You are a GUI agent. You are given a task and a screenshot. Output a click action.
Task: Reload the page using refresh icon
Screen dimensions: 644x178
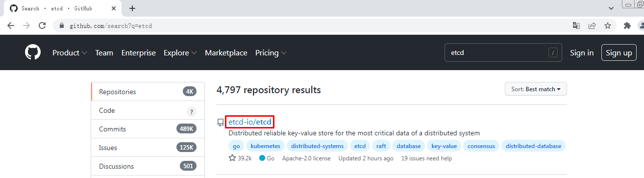coord(42,25)
